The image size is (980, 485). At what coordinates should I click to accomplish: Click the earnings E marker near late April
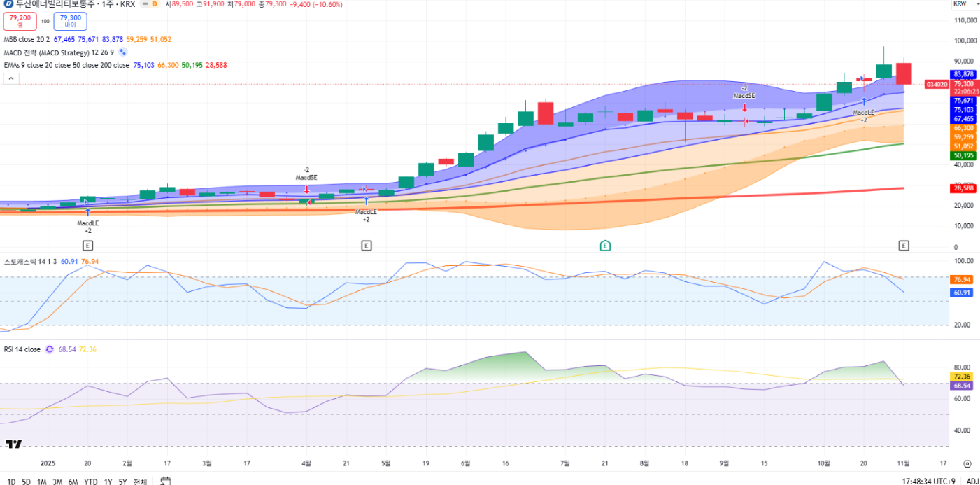(366, 246)
